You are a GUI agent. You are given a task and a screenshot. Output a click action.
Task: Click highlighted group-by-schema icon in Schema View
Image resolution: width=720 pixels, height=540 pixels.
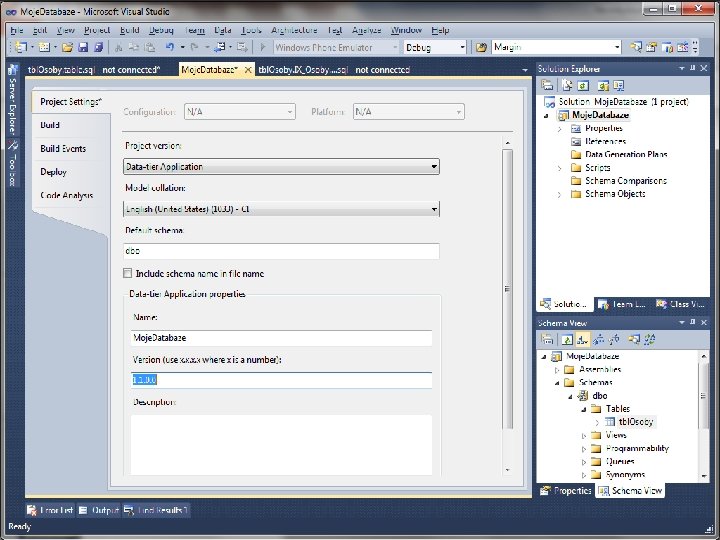coord(583,339)
